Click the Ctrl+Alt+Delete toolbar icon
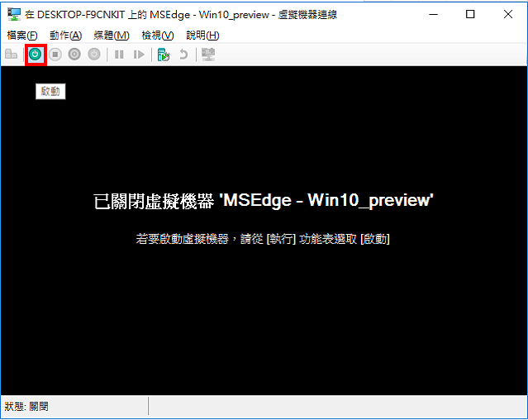Viewport: 528px width, 420px height. pos(11,55)
